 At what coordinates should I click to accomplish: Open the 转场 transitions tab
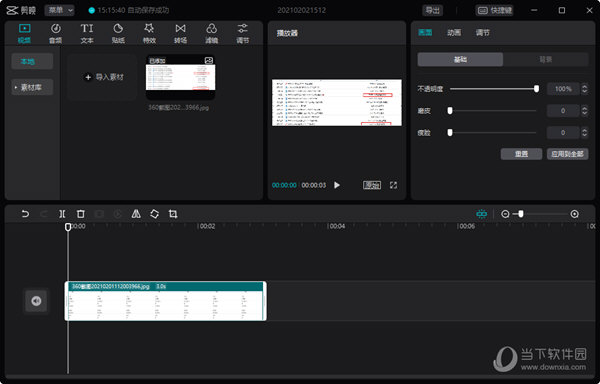coord(181,33)
